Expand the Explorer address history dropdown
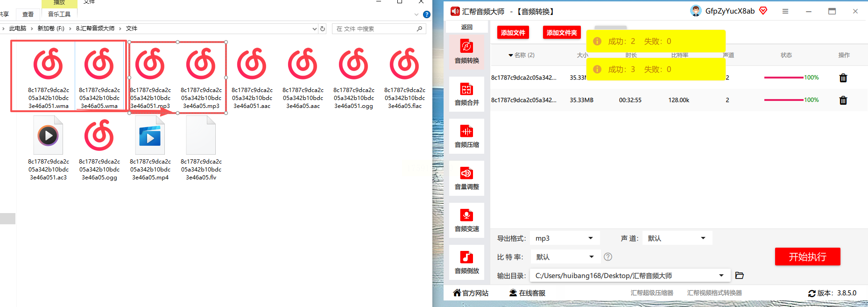Viewport: 868px width, 307px height. coord(314,29)
